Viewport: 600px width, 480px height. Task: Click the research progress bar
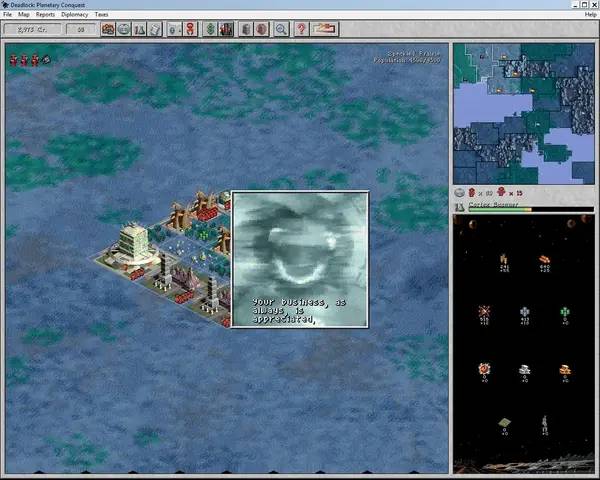[531, 209]
